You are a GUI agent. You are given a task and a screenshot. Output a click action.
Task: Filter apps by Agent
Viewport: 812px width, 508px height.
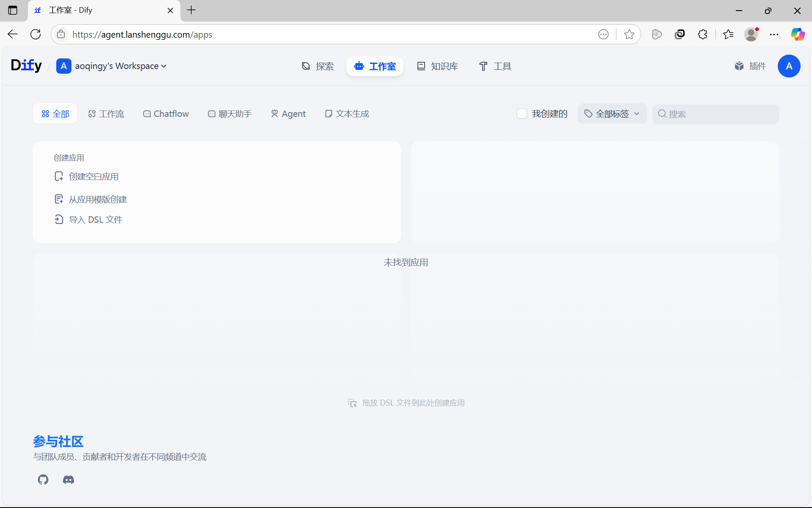point(288,113)
